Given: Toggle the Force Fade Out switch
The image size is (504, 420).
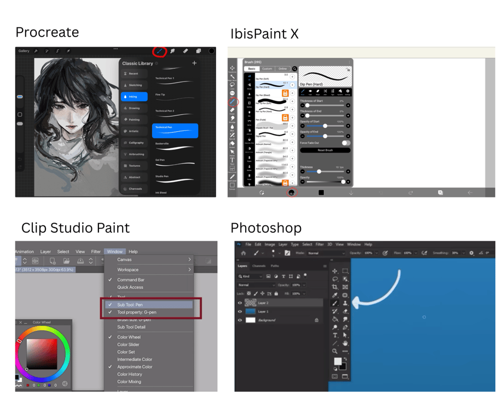Looking at the screenshot, I should pos(346,143).
